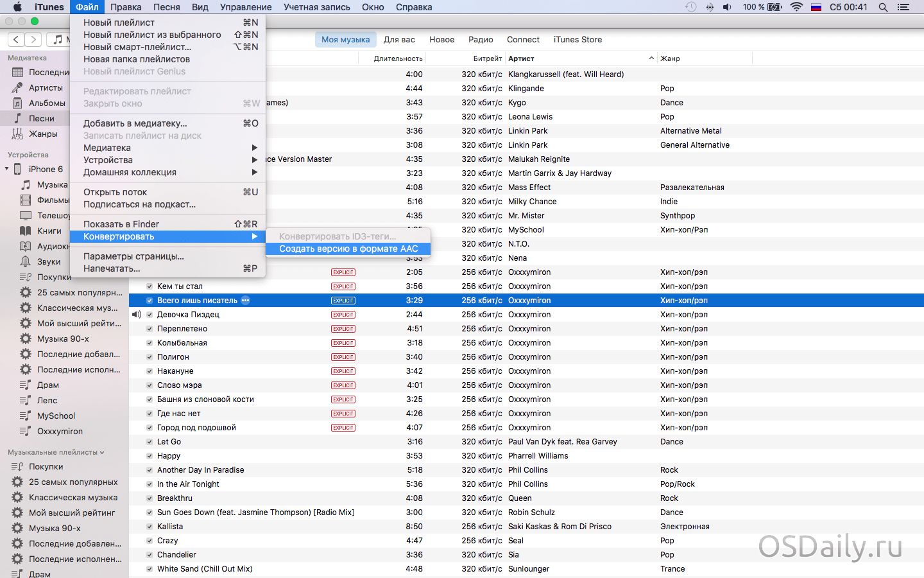This screenshot has height=578, width=924.
Task: Click the back navigation arrow in the toolbar
Action: click(x=16, y=39)
